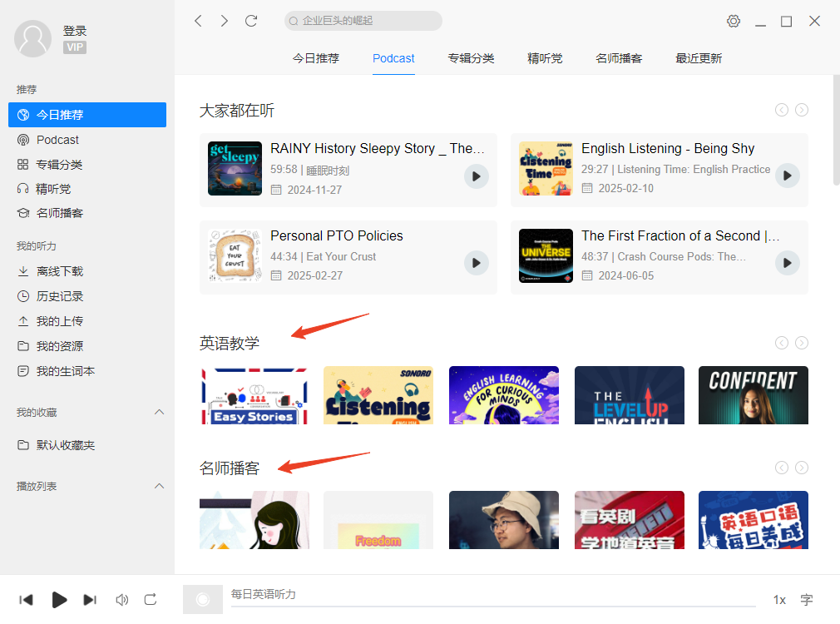840x624 pixels.
Task: Open the Listening Time cover in 大家都在听
Action: (x=546, y=169)
